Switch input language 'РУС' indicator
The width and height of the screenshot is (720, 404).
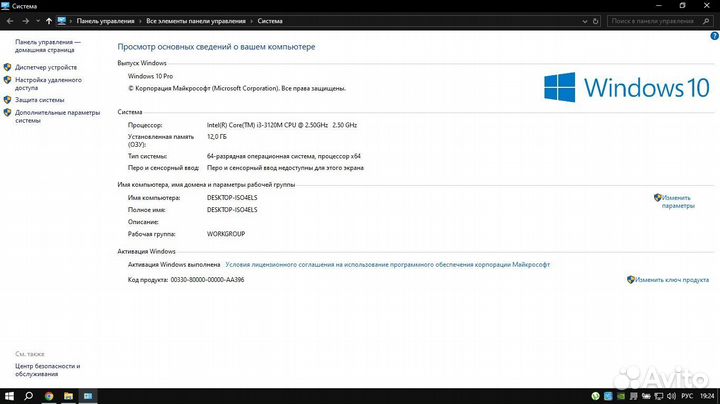(x=687, y=396)
